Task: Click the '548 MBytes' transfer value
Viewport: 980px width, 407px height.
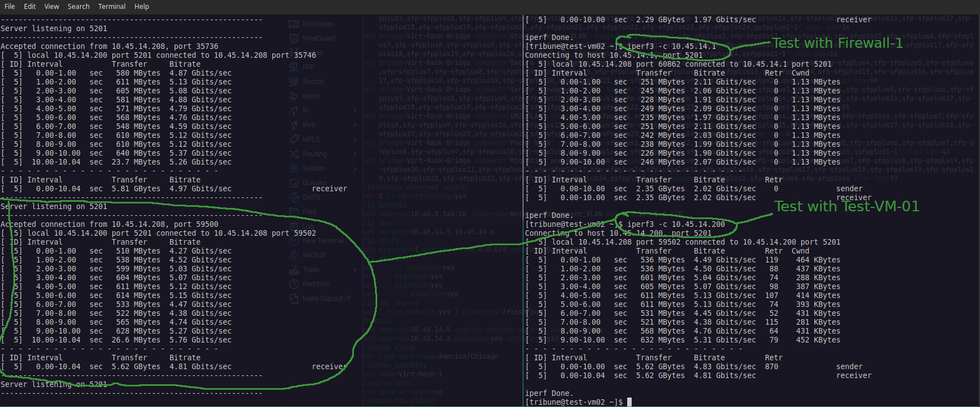Action: (x=138, y=126)
